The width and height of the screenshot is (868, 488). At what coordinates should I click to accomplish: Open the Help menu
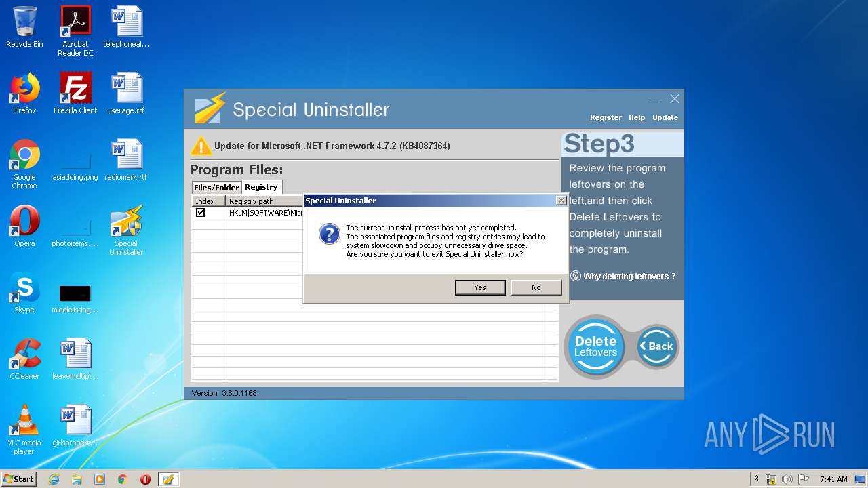point(637,117)
